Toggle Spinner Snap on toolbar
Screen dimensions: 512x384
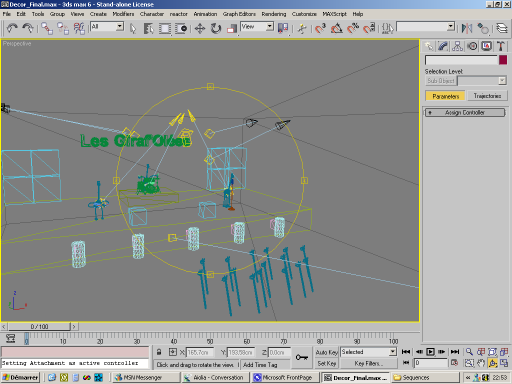(x=369, y=28)
